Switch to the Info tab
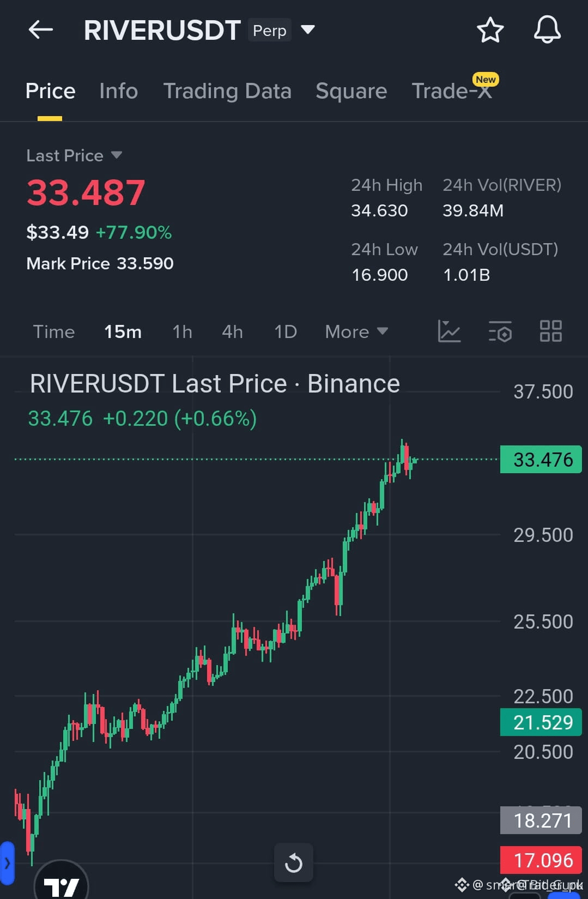The image size is (588, 899). [119, 91]
